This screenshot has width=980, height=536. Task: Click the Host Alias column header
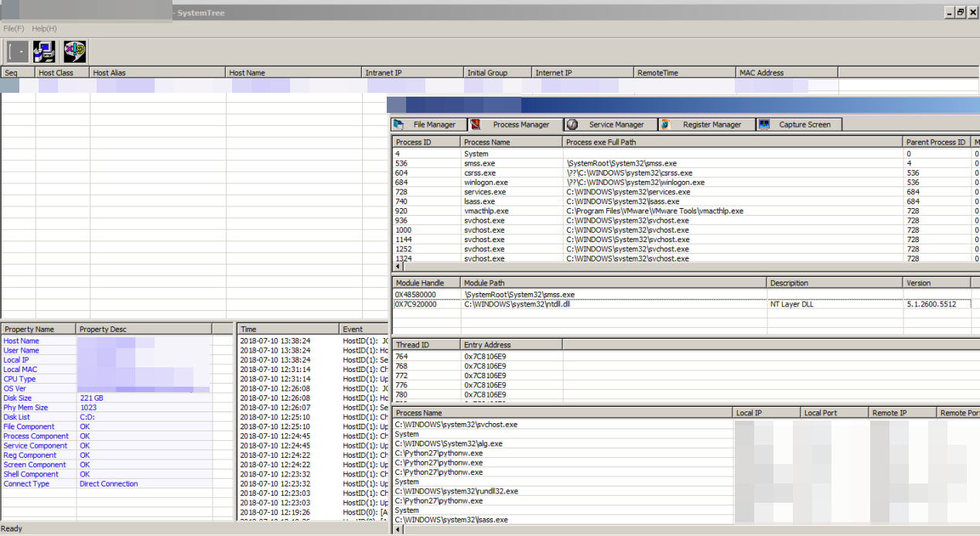click(x=157, y=73)
